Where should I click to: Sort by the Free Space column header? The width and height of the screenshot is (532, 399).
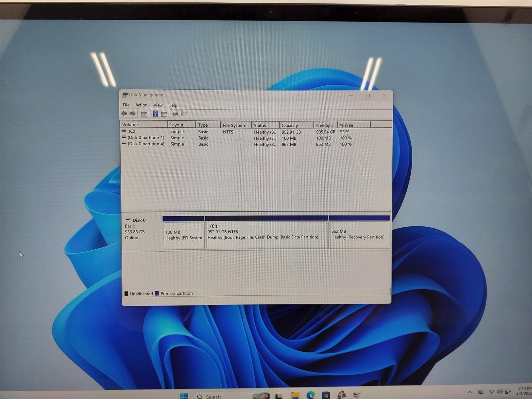point(326,125)
